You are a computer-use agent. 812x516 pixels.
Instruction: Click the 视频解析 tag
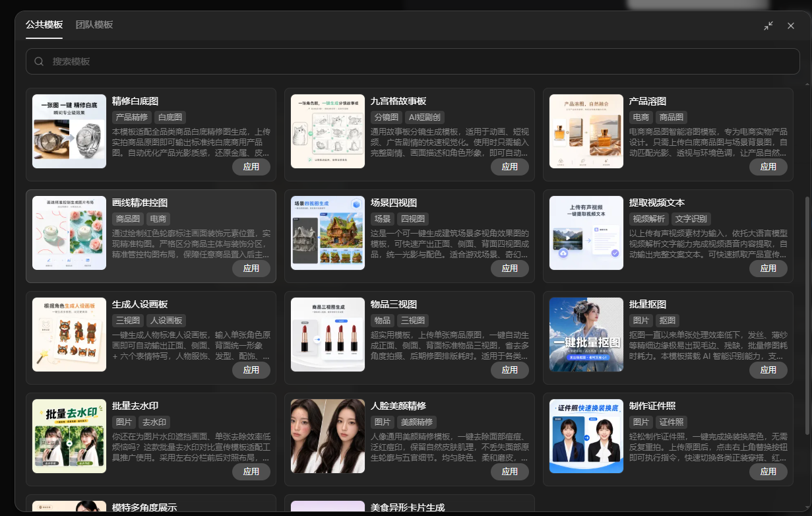[x=649, y=219]
